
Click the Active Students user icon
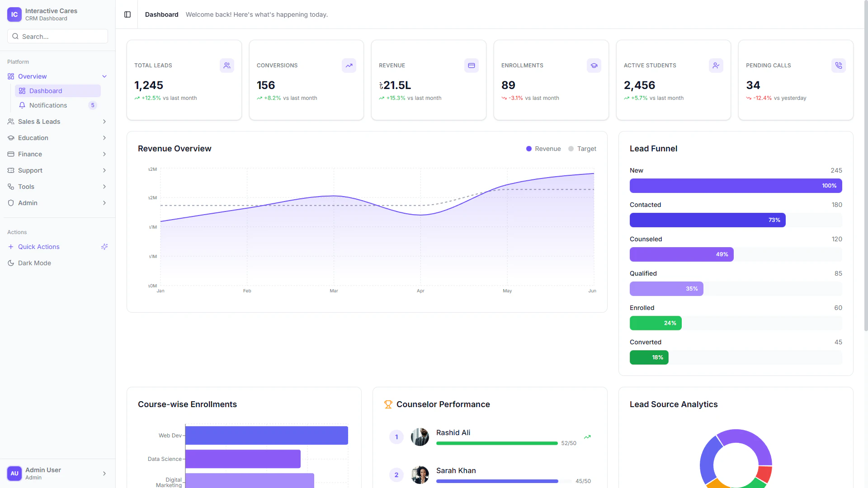click(x=716, y=66)
